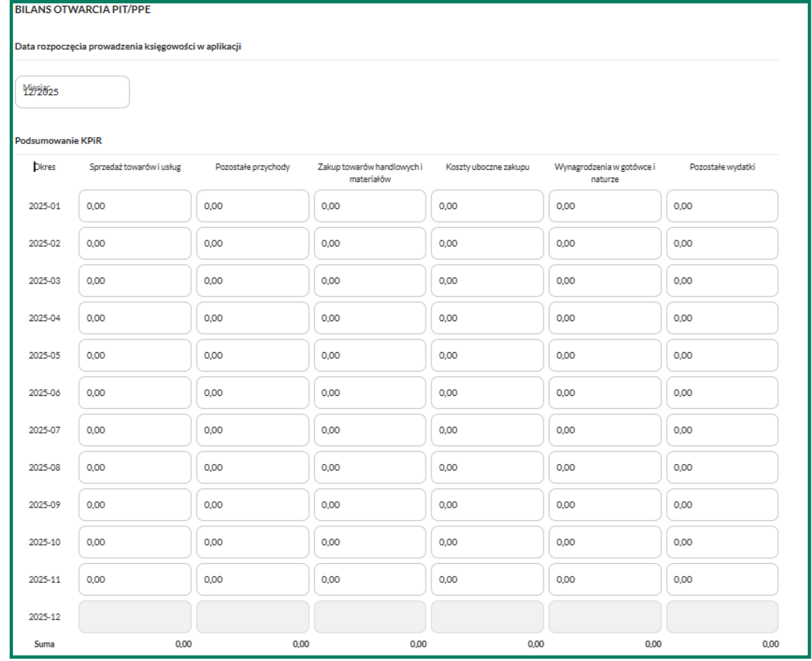Edit 2025-11 Pozostałe wydatki field
Screen dimensions: 812x661
click(x=722, y=579)
